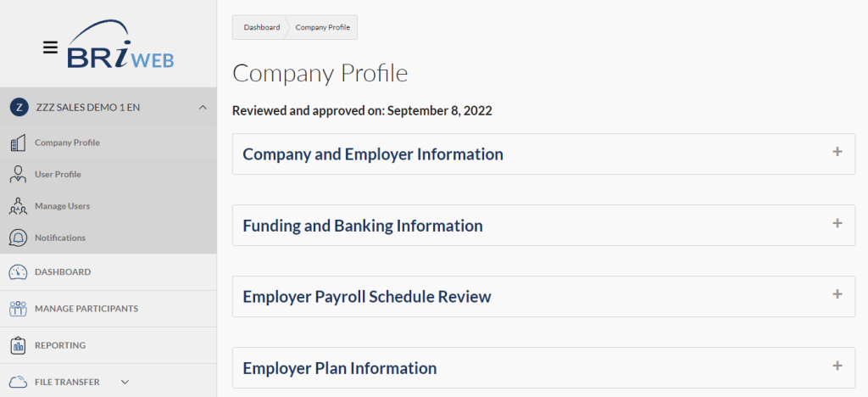868x397 pixels.
Task: Click the Manage Users group icon
Action: pos(18,206)
